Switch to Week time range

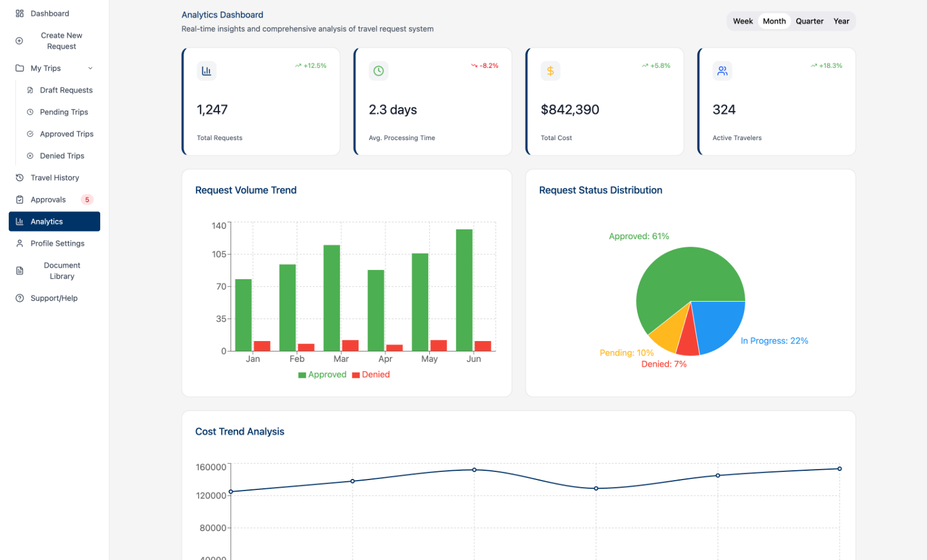point(743,21)
